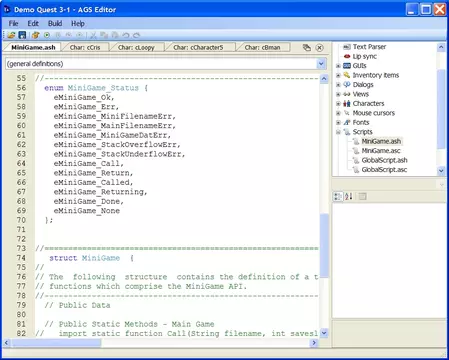Click the Copy toolbar icon
The width and height of the screenshot is (449, 360).
(x=104, y=35)
